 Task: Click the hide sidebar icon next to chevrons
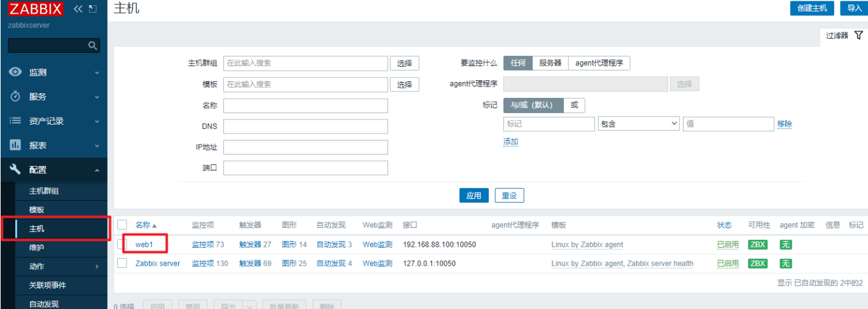[93, 9]
